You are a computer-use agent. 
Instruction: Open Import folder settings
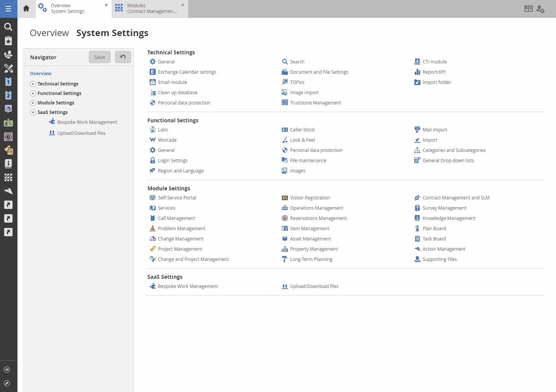tap(433, 82)
